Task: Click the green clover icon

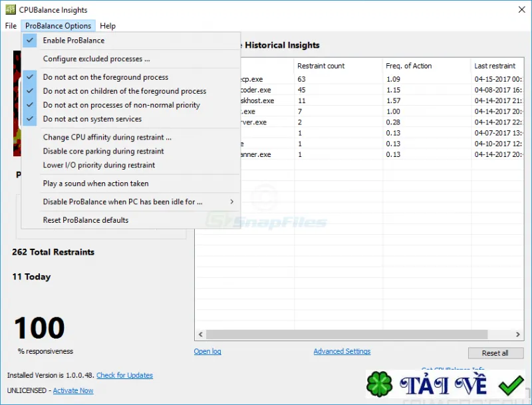Action: tap(379, 384)
